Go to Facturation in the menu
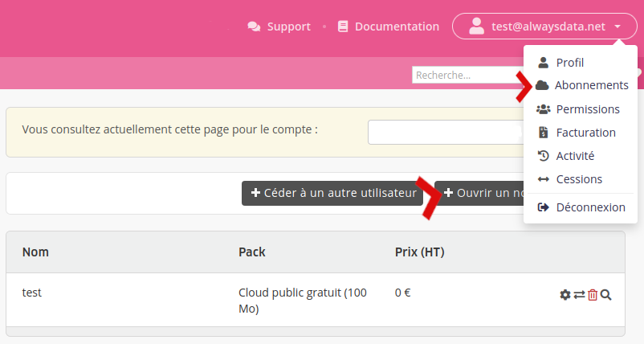644x344 pixels. point(585,133)
